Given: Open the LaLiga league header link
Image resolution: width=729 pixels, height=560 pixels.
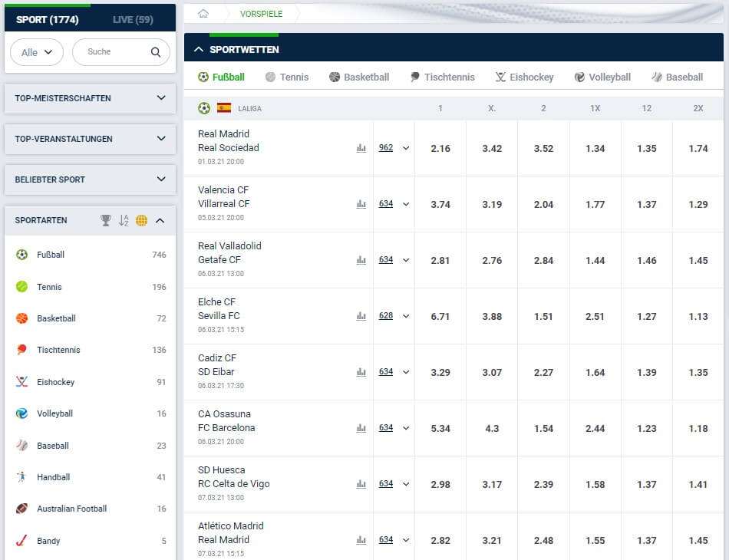Looking at the screenshot, I should [x=249, y=109].
